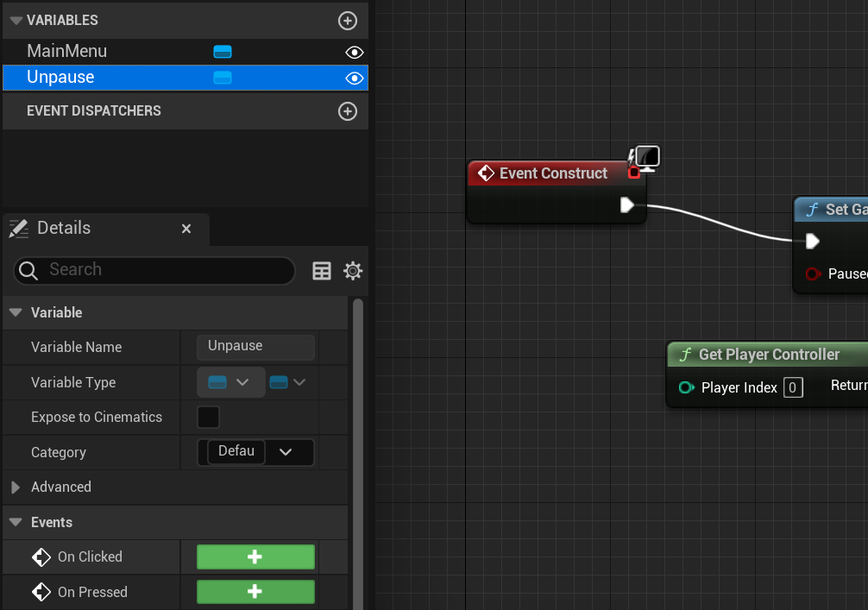Open the container type dropdown
Viewport: 868px width, 610px height.
click(x=287, y=382)
